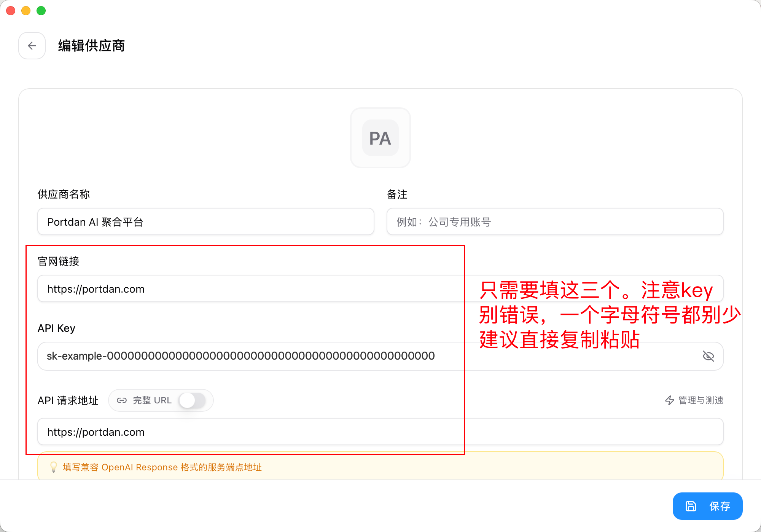761x532 pixels.
Task: Click the API Key label
Action: (x=56, y=328)
